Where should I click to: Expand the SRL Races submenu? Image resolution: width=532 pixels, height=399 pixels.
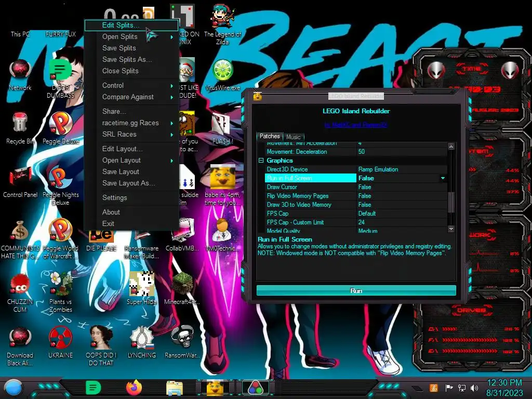point(131,135)
